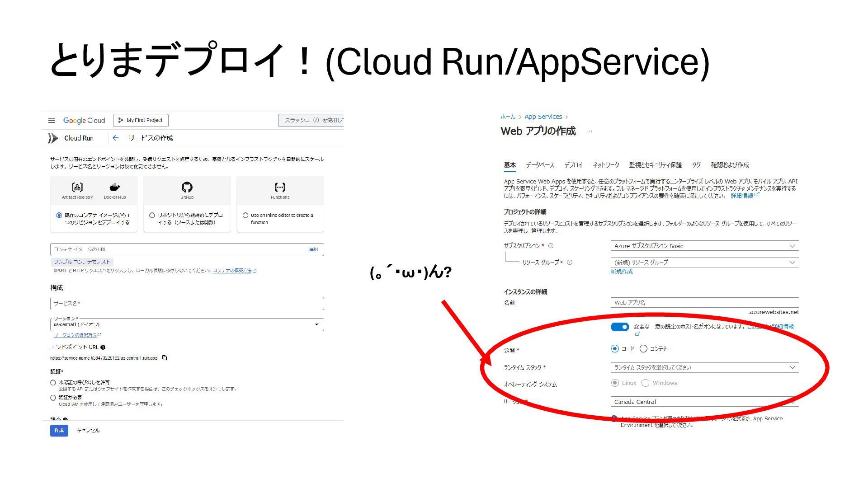Image resolution: width=868 pixels, height=488 pixels.
Task: Click the App Services breadcrumb link
Action: (x=543, y=117)
